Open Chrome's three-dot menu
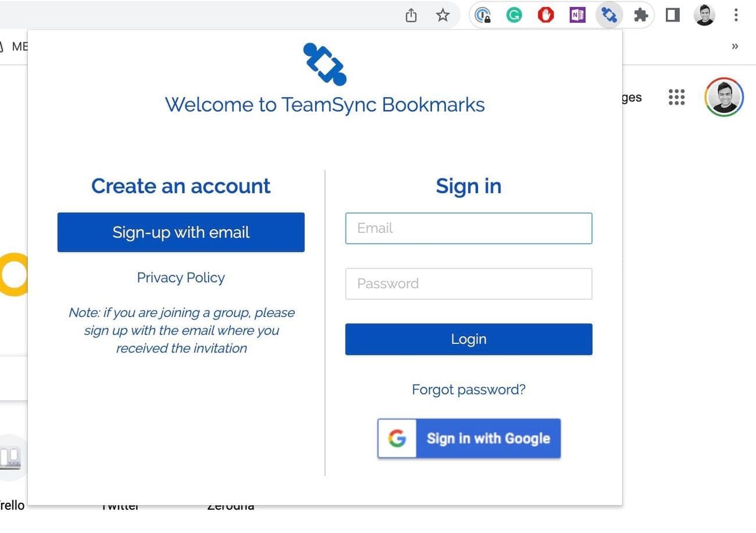The height and width of the screenshot is (533, 756). pyautogui.click(x=736, y=15)
